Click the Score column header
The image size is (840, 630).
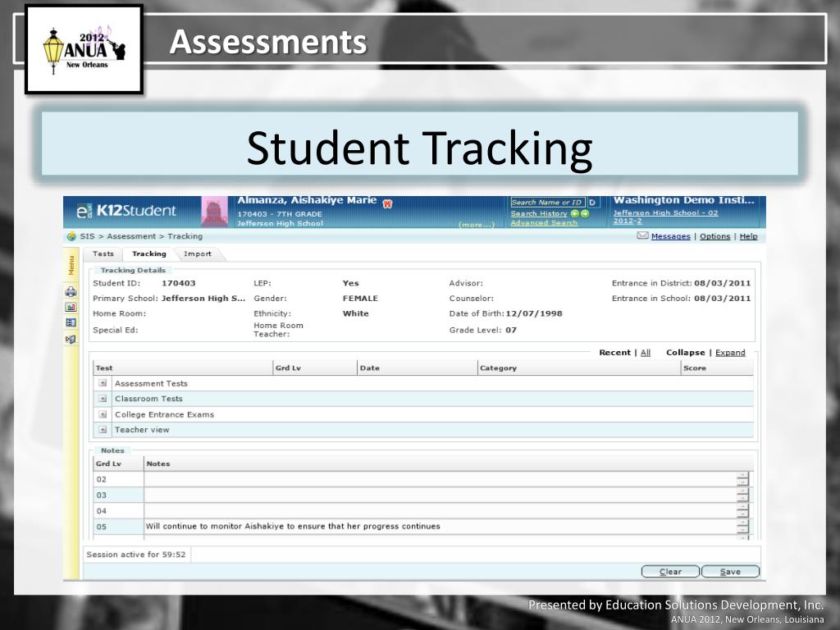717,368
